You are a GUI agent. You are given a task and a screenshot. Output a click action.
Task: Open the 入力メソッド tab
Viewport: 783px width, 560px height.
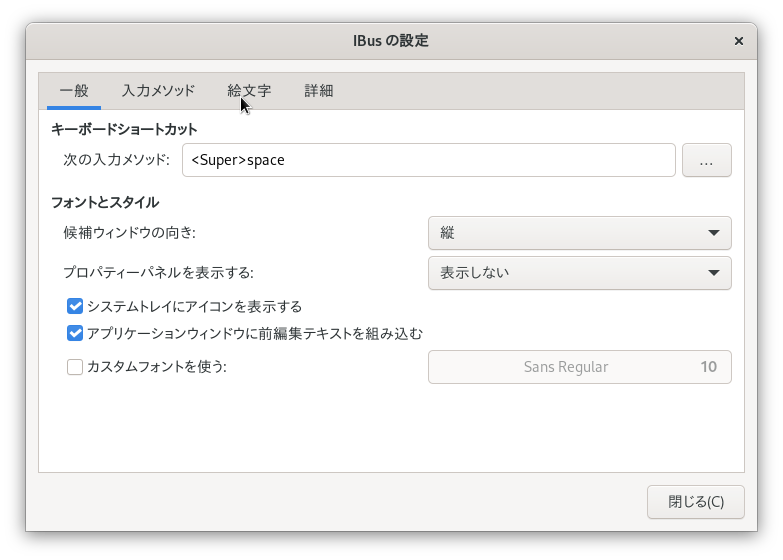(x=158, y=91)
